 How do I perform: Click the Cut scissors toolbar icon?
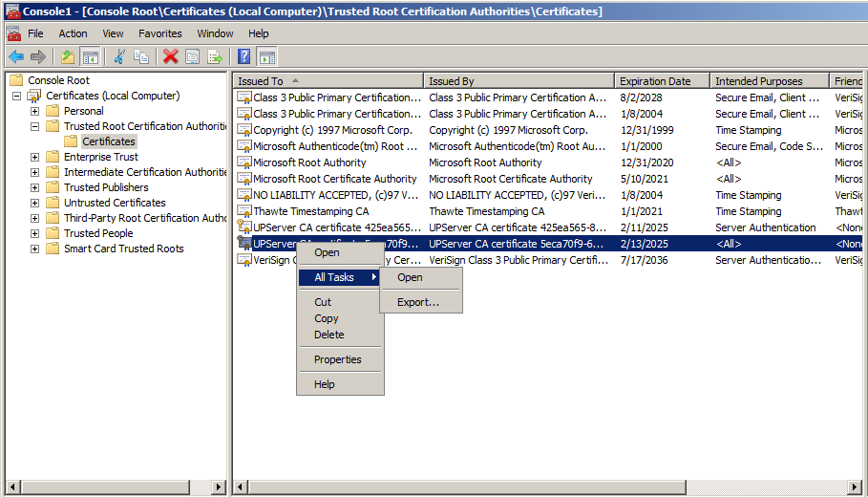click(x=119, y=56)
